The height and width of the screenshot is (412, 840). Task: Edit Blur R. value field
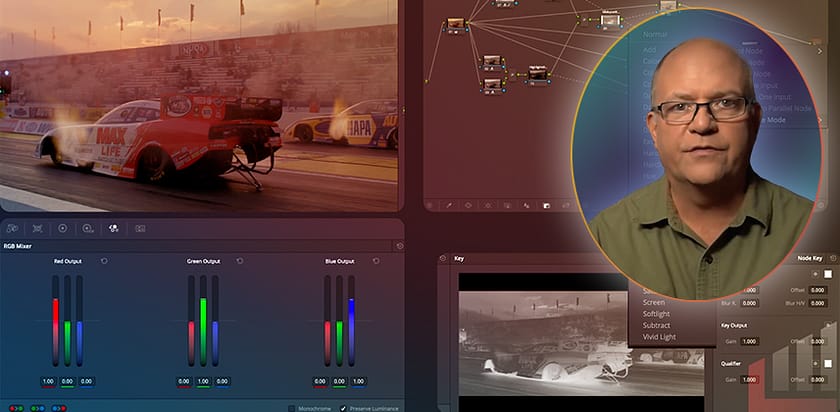[749, 303]
